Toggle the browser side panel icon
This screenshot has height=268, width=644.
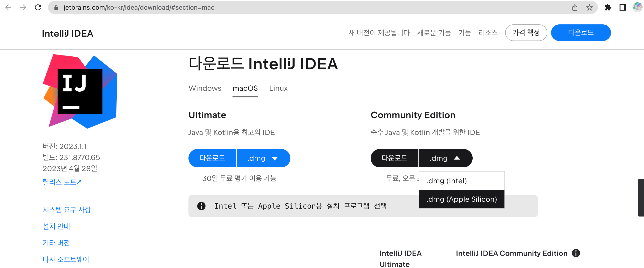pyautogui.click(x=623, y=8)
